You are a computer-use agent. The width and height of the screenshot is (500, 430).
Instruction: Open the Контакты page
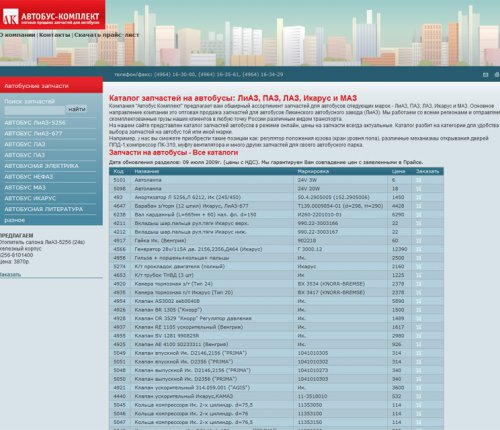point(55,35)
